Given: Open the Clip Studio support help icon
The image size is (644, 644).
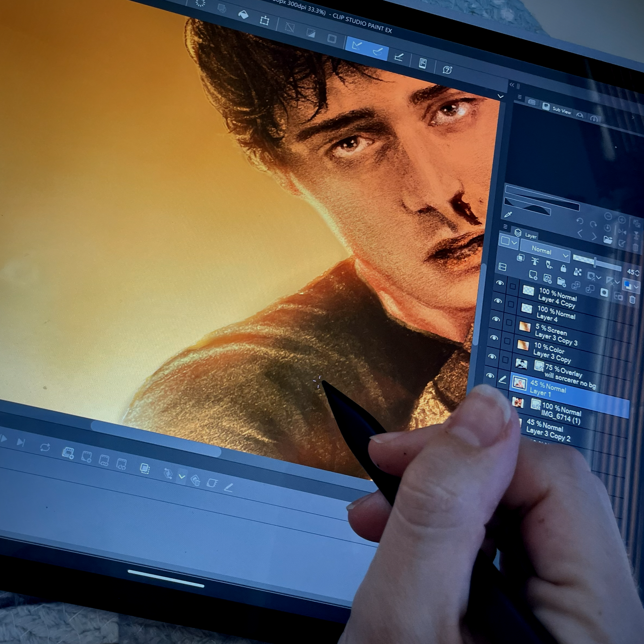Looking at the screenshot, I should [x=447, y=70].
